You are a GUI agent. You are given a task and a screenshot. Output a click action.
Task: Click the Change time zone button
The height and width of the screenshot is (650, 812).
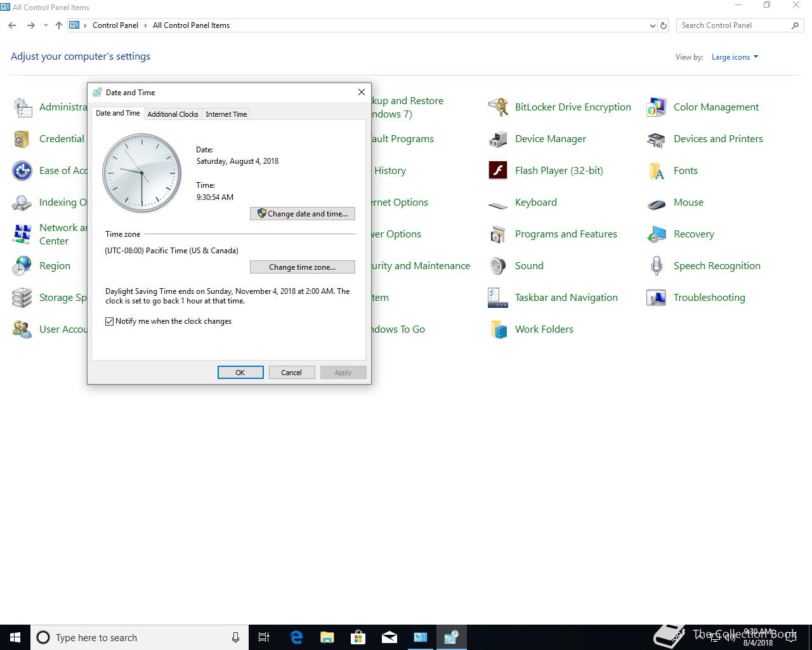coord(303,267)
